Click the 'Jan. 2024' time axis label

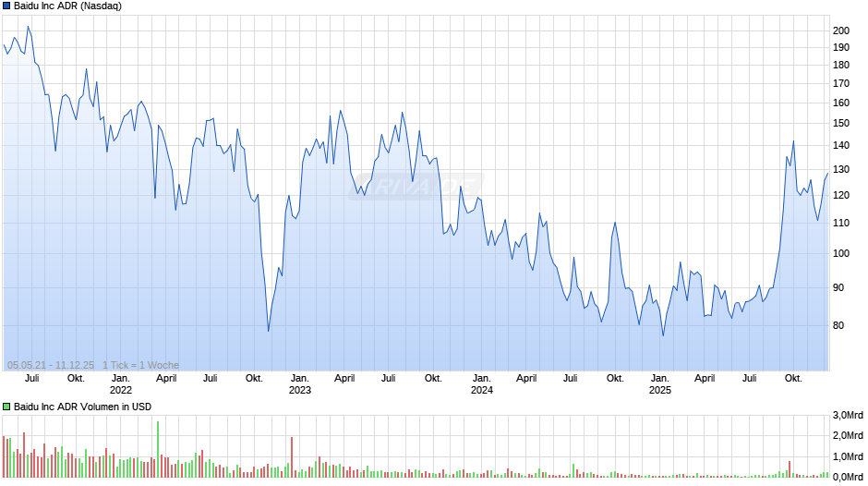482,384
